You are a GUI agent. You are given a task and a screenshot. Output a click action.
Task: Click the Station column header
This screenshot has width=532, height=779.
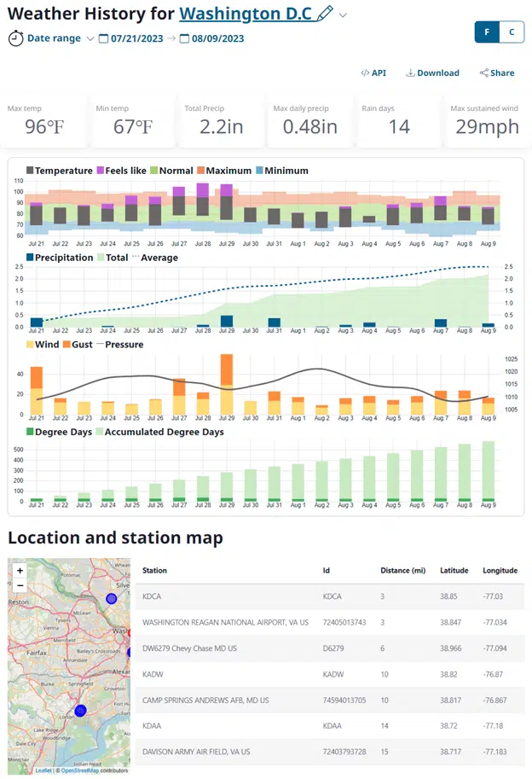154,570
